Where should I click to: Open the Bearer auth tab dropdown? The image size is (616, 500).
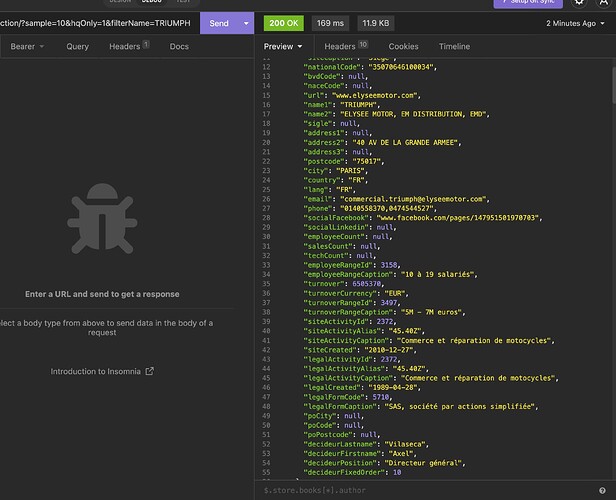[x=27, y=46]
